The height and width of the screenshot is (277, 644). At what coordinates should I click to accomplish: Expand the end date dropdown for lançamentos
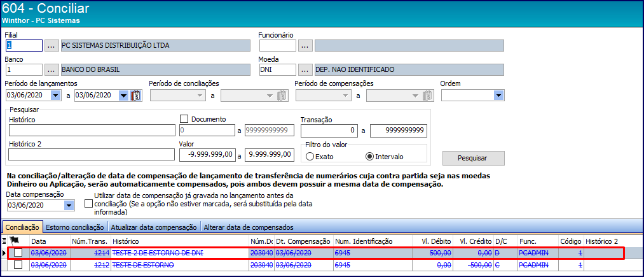coord(123,95)
